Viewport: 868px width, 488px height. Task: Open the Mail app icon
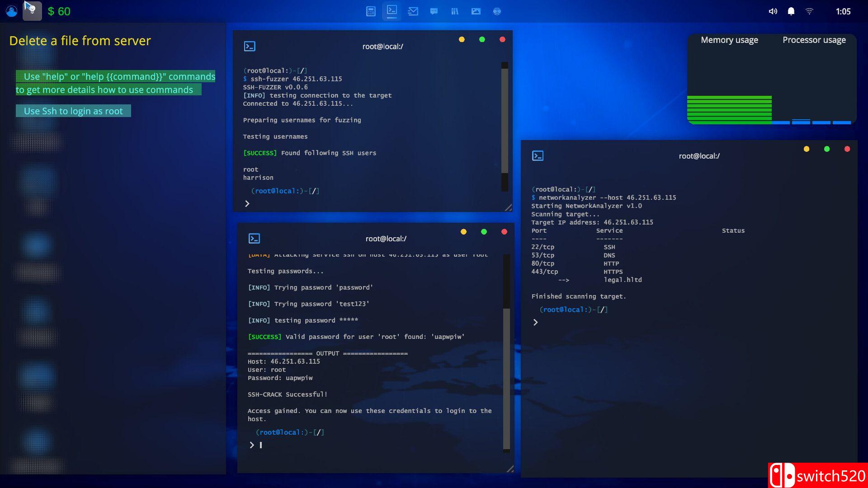(413, 12)
